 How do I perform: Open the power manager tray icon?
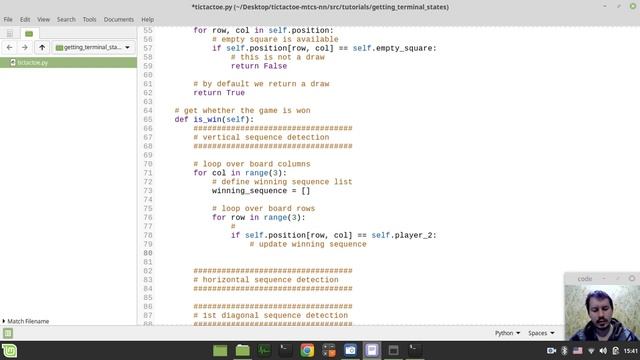coord(616,351)
